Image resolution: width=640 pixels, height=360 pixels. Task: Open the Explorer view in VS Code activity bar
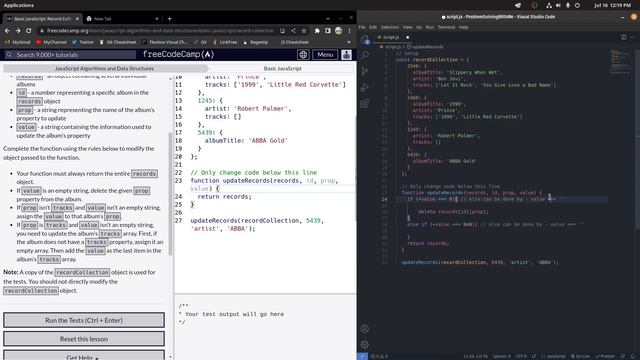[365, 39]
